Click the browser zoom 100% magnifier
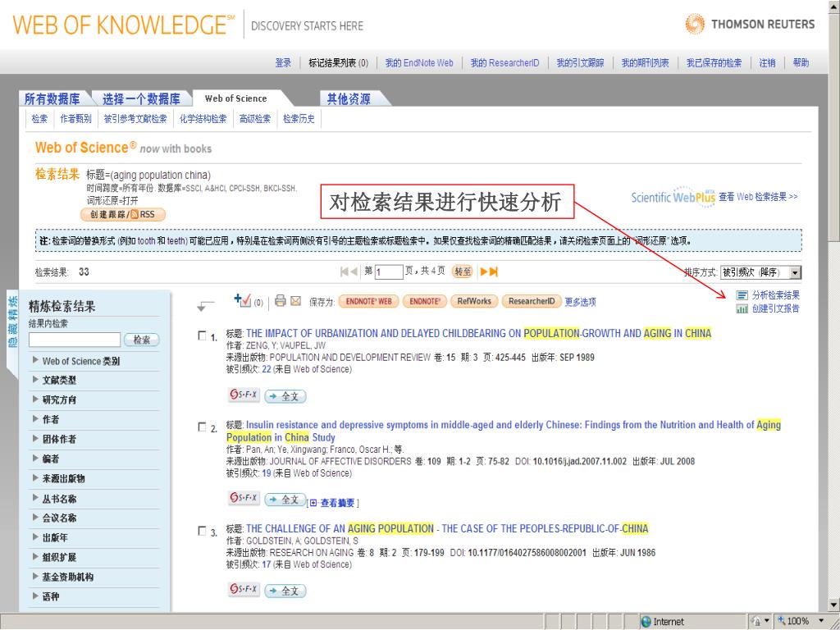The width and height of the screenshot is (840, 630). pyautogui.click(x=782, y=621)
